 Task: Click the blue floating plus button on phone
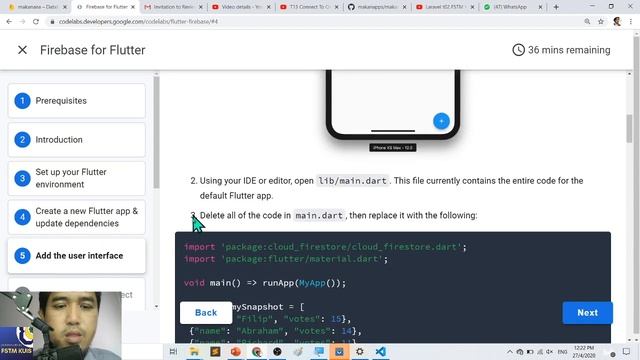[441, 121]
